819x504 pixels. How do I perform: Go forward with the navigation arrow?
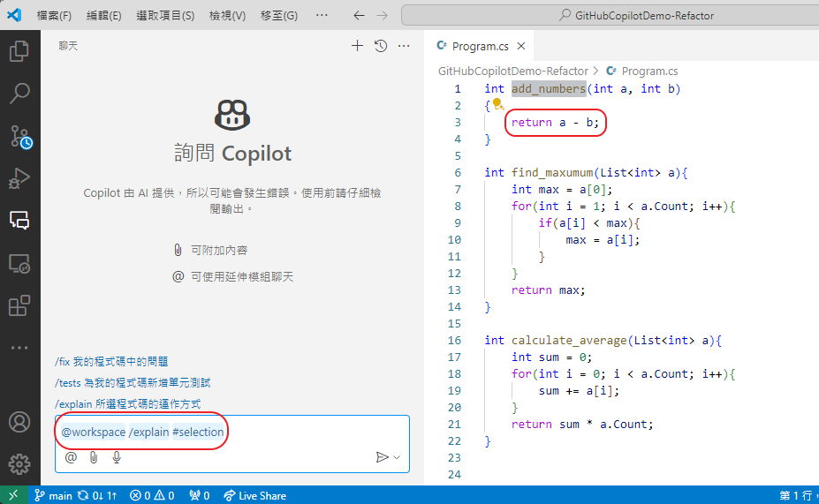point(383,16)
